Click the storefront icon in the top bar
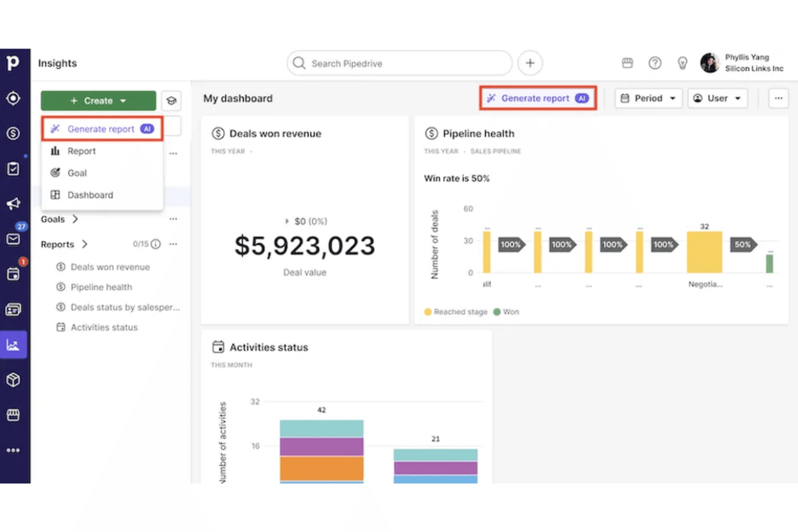 pos(627,63)
